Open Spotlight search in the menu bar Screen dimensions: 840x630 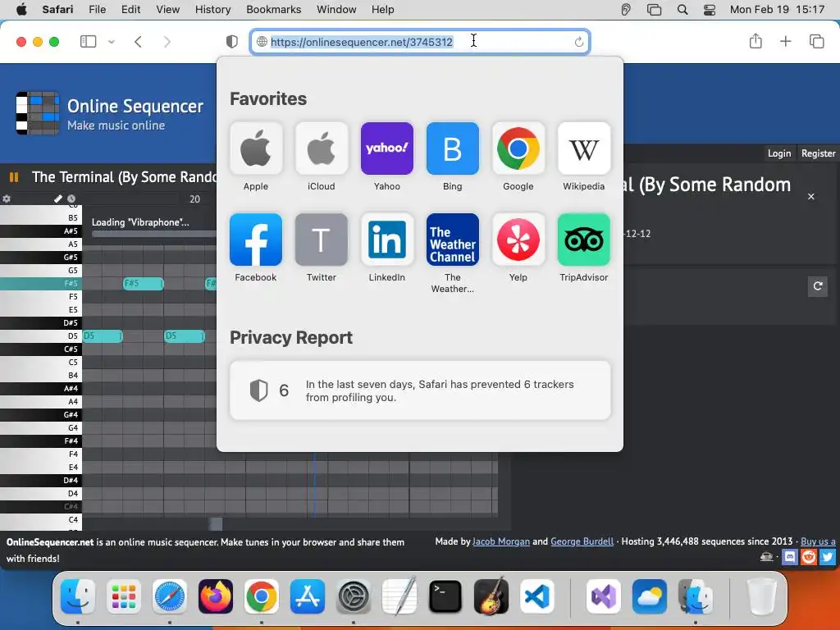682,9
